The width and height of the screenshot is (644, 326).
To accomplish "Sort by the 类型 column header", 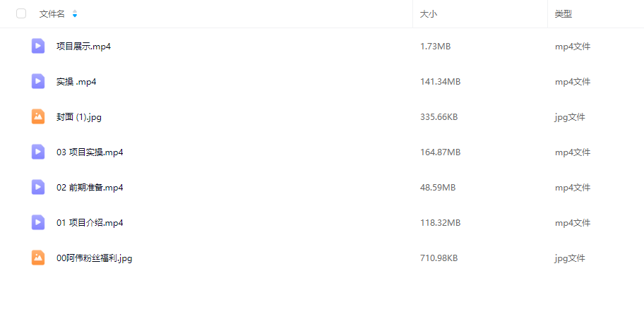I will [x=563, y=14].
